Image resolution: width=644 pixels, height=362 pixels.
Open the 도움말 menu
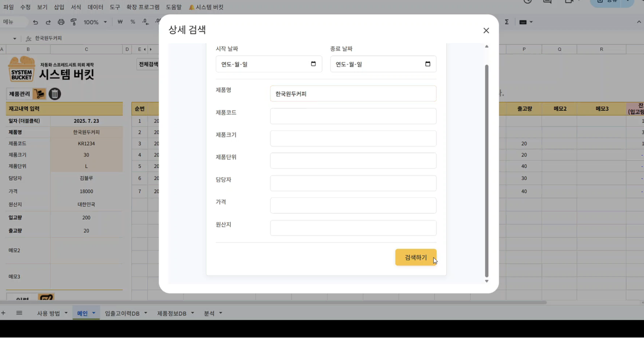click(174, 8)
